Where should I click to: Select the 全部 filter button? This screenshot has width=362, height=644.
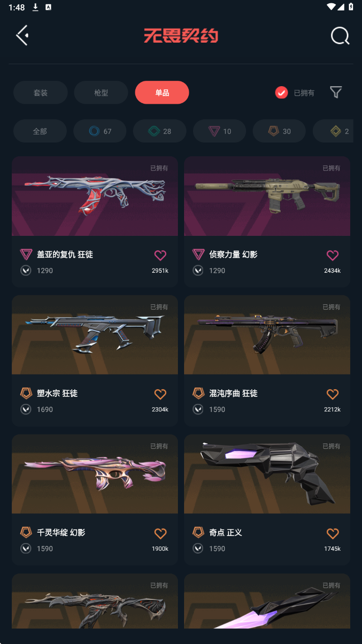(40, 131)
